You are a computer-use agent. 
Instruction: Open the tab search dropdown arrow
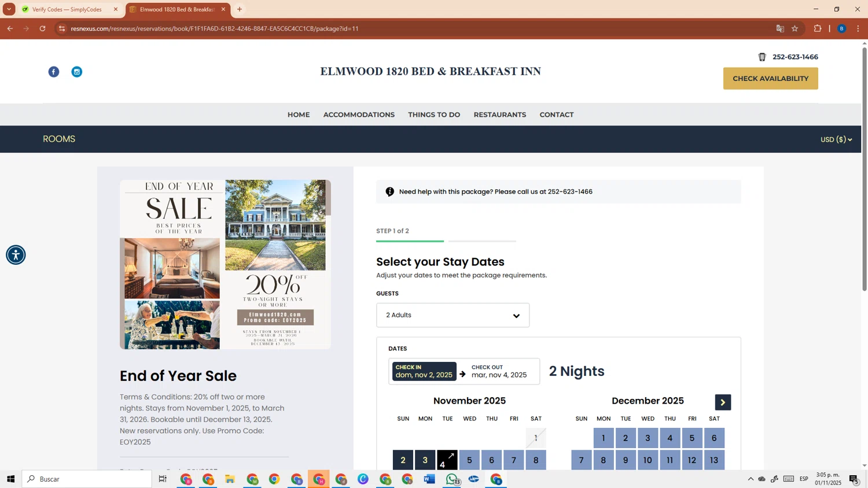[x=9, y=9]
